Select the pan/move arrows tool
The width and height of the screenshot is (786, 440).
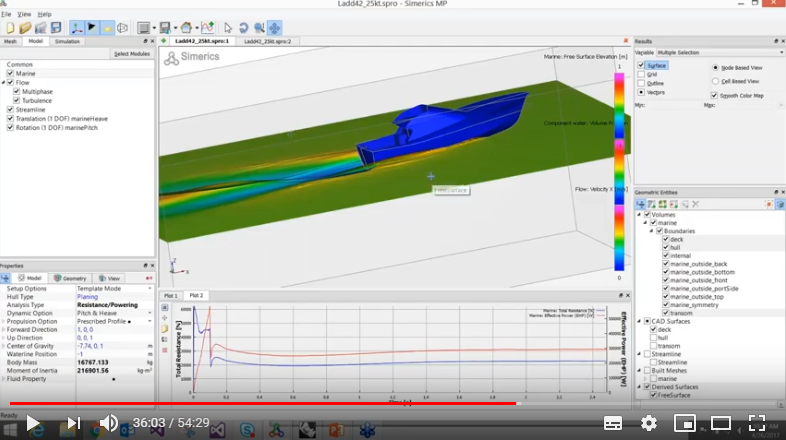275,28
